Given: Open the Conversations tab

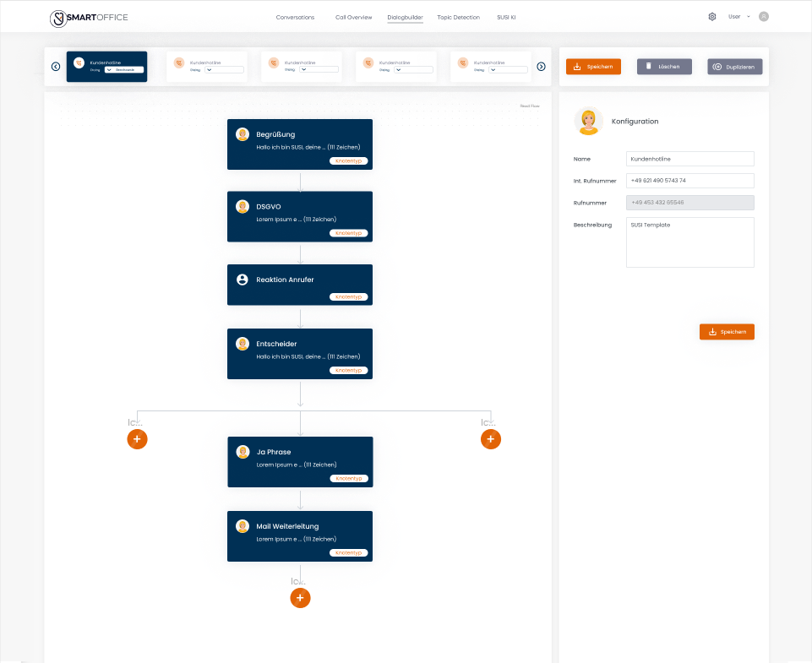Looking at the screenshot, I should (x=295, y=18).
